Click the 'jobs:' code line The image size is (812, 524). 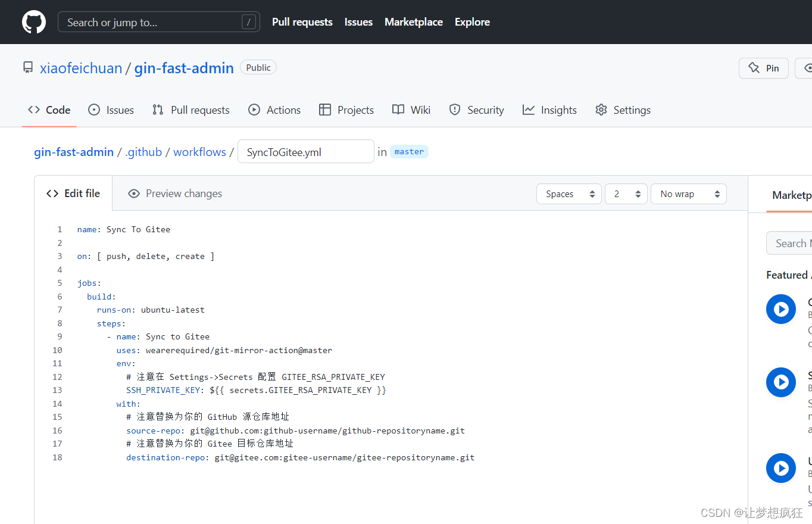(89, 283)
